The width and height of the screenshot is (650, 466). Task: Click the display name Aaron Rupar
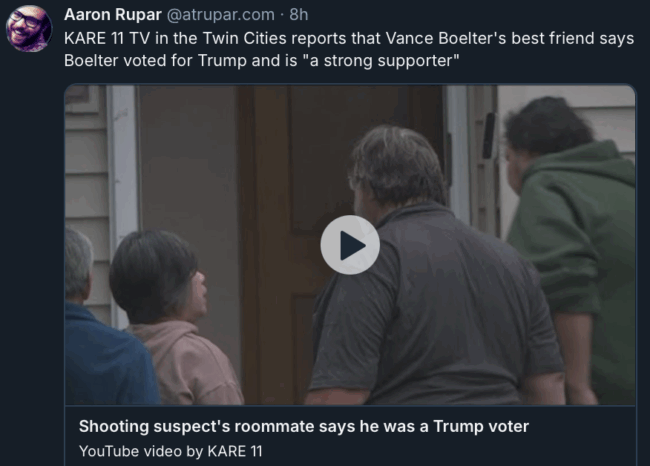point(113,15)
